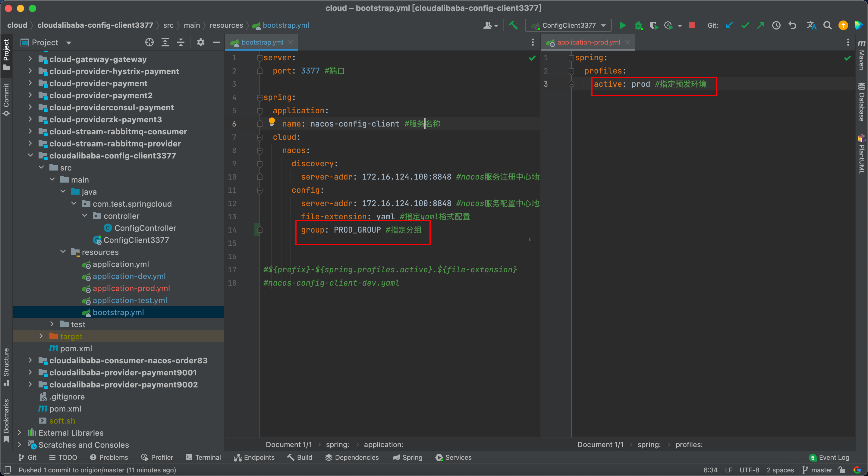Collapse all in Project panel
Viewport: 868px width, 476px height.
coord(181,42)
